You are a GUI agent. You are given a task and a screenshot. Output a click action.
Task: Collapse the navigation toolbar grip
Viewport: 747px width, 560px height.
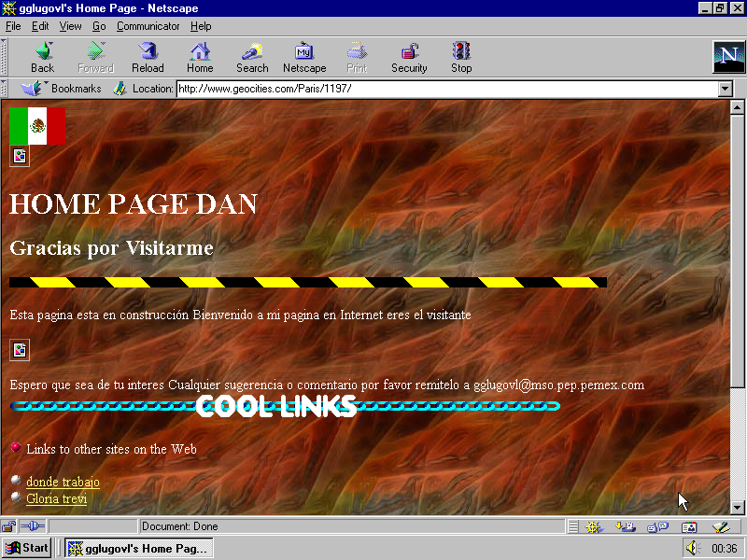pos(4,57)
